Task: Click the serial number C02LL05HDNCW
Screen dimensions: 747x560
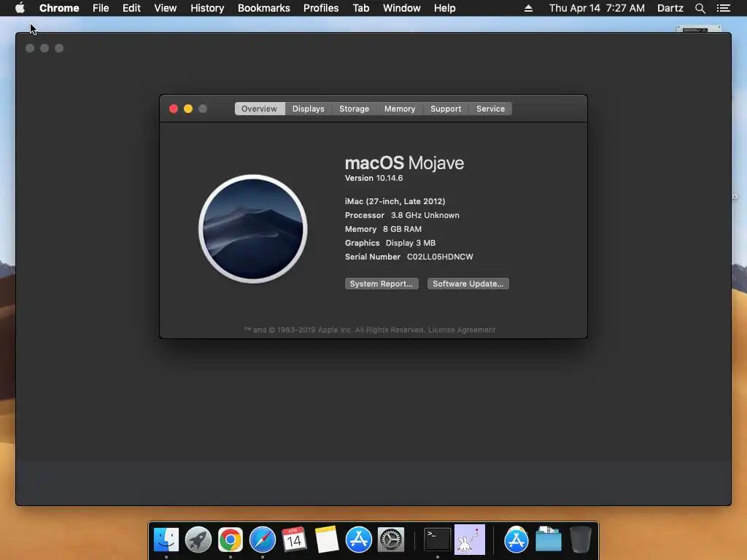Action: [x=440, y=257]
